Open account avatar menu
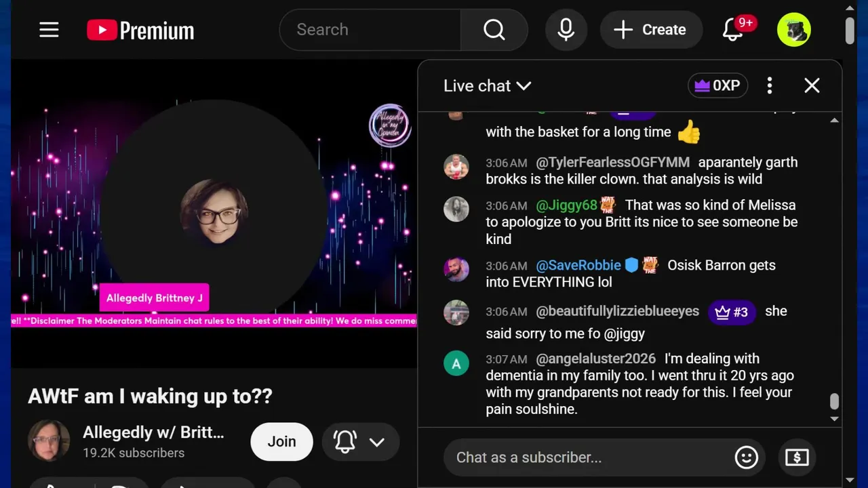This screenshot has width=868, height=488. pyautogui.click(x=794, y=30)
